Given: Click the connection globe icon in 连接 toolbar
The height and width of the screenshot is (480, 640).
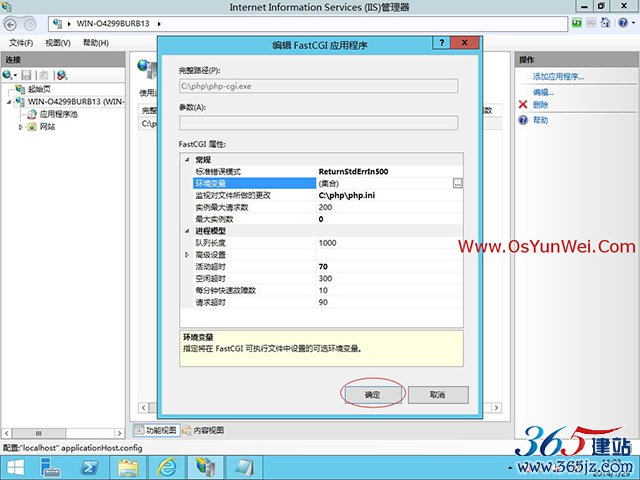Looking at the screenshot, I should click(7, 75).
